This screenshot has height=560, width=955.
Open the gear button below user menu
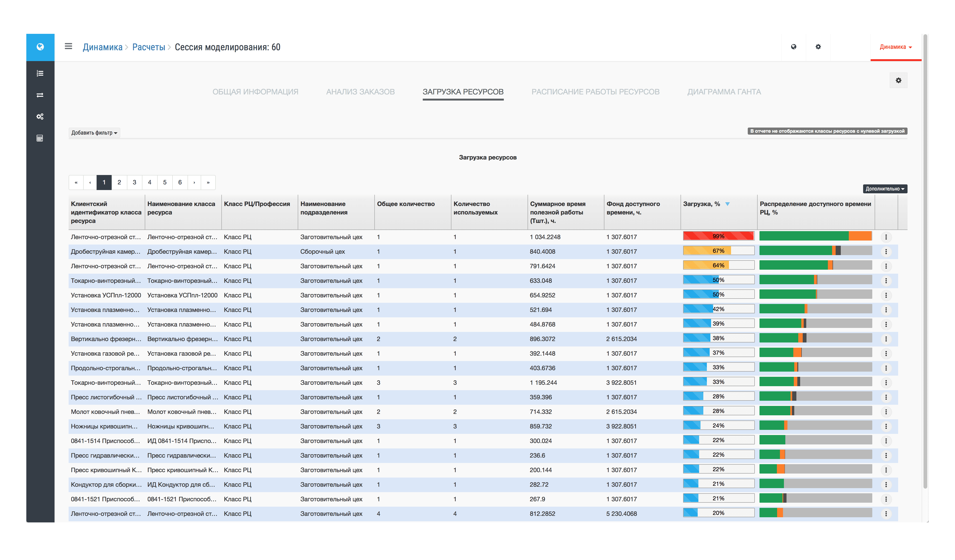click(x=898, y=80)
